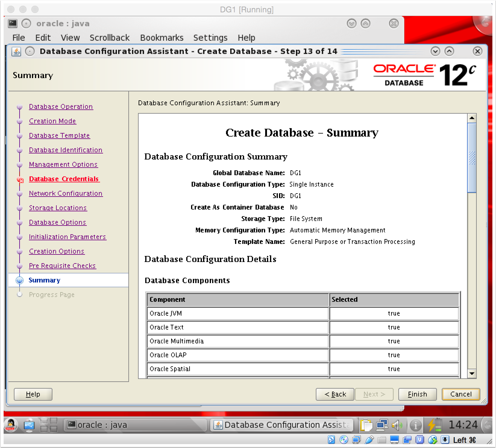Click the Oracle Spatial table row
Viewport: 496px width, 448px height.
click(303, 369)
